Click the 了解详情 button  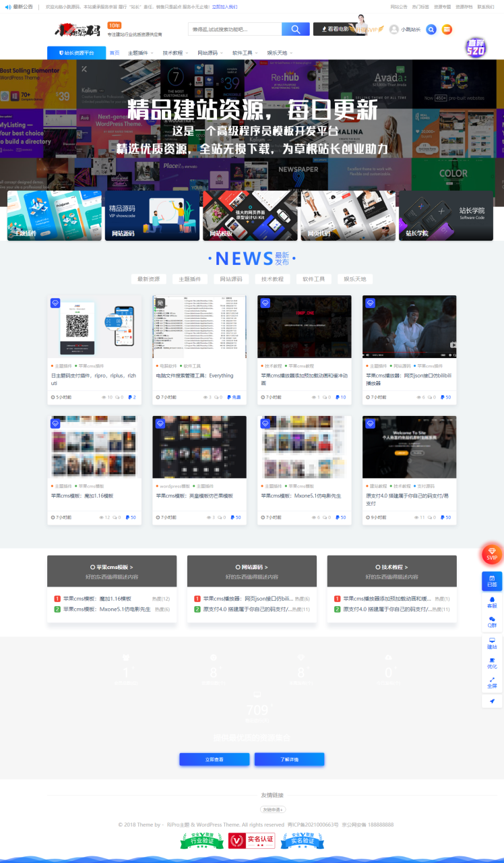289,759
